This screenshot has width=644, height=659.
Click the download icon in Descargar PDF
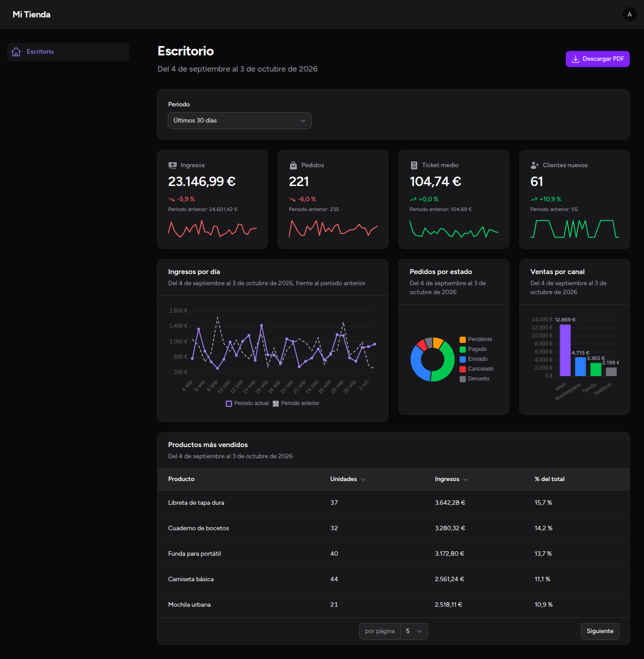click(x=576, y=59)
